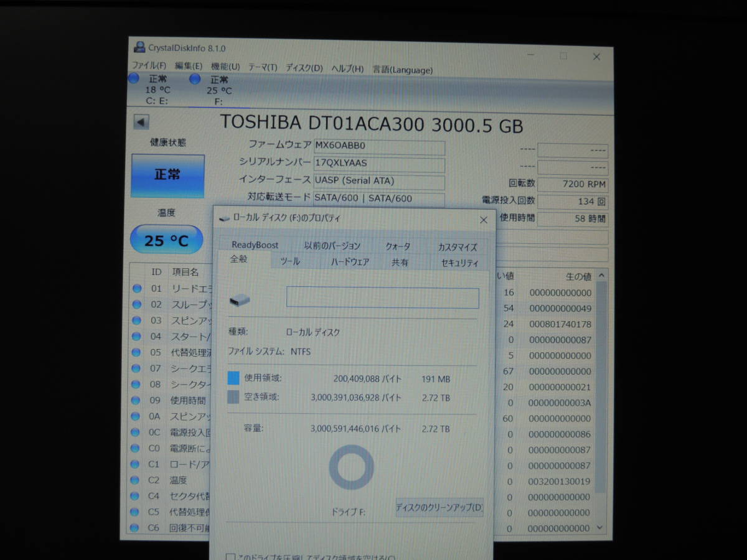Viewport: 747px width, 560px height.
Task: Click status icon of attribute 02 row
Action: tap(137, 304)
